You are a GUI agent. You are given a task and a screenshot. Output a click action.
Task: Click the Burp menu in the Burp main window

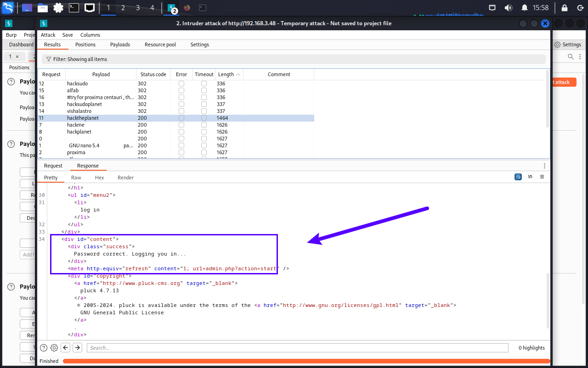[x=11, y=35]
